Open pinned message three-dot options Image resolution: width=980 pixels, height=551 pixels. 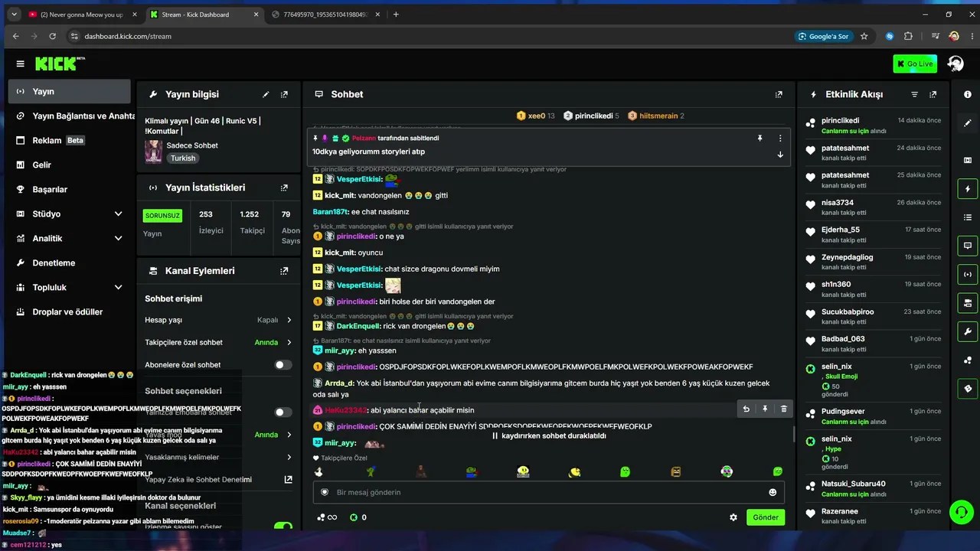[x=780, y=139]
